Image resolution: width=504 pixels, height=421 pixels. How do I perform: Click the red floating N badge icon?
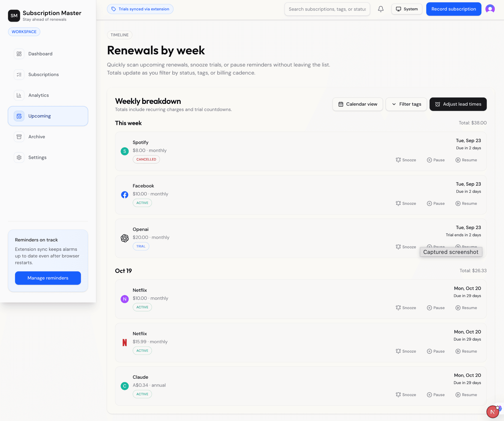tap(492, 411)
